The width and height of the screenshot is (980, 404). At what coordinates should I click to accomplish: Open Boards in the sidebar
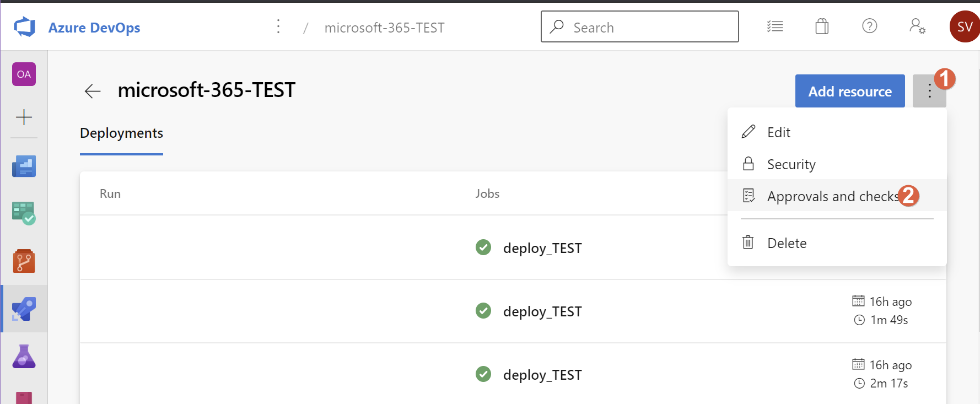coord(24,213)
